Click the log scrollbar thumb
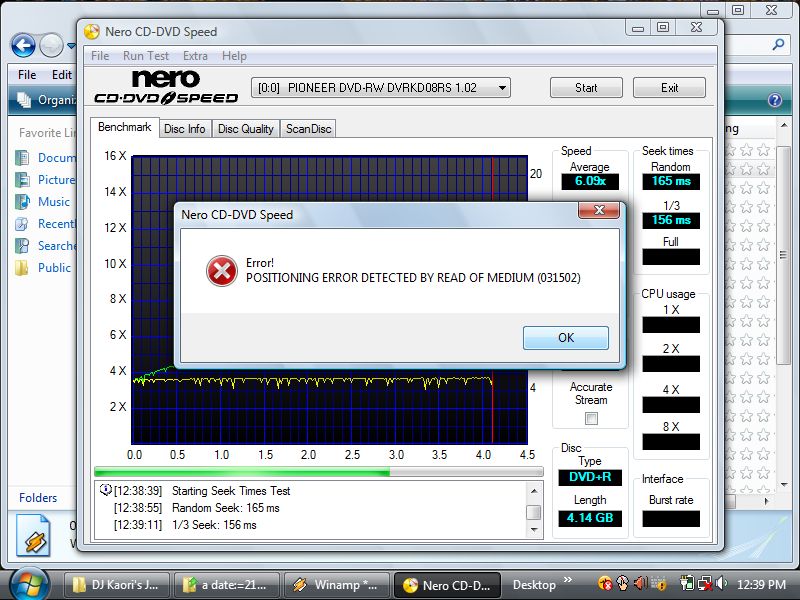Image resolution: width=800 pixels, height=600 pixels. tap(534, 512)
